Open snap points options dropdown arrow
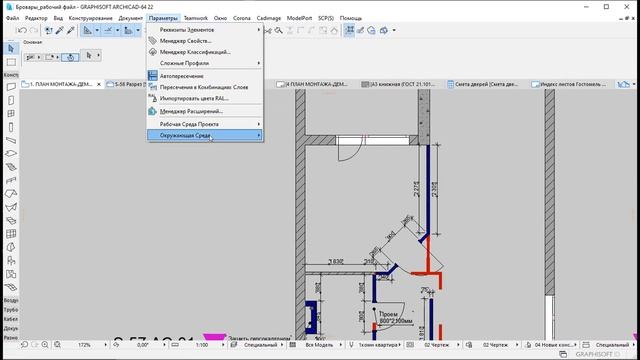This screenshot has height=360, width=640. click(x=118, y=30)
